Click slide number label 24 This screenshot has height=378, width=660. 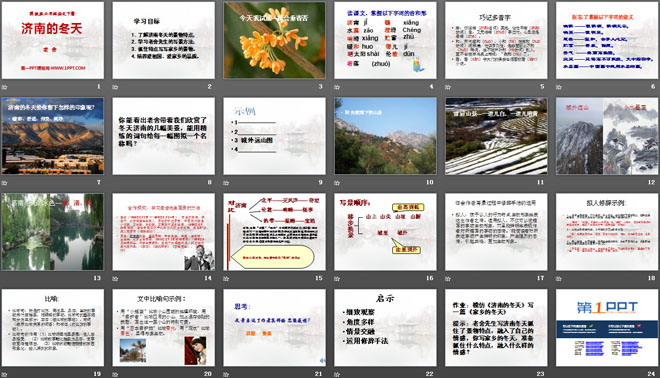[651, 373]
